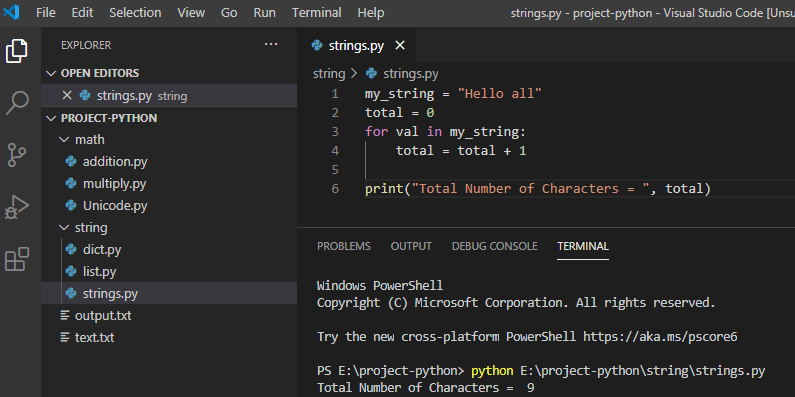This screenshot has width=795, height=397.
Task: Select strings.py in the project tree
Action: coord(110,293)
